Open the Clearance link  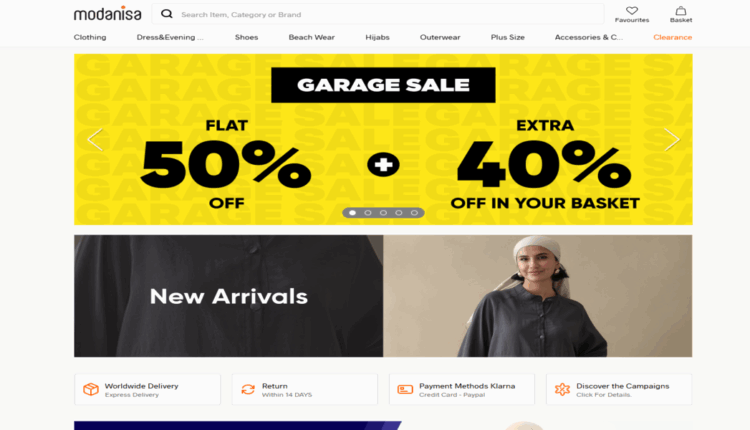[673, 37]
